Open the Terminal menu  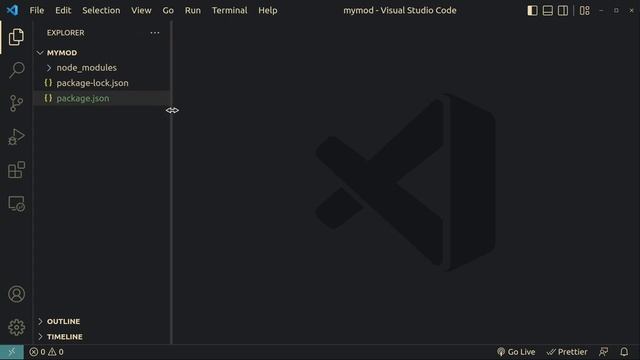pyautogui.click(x=229, y=10)
